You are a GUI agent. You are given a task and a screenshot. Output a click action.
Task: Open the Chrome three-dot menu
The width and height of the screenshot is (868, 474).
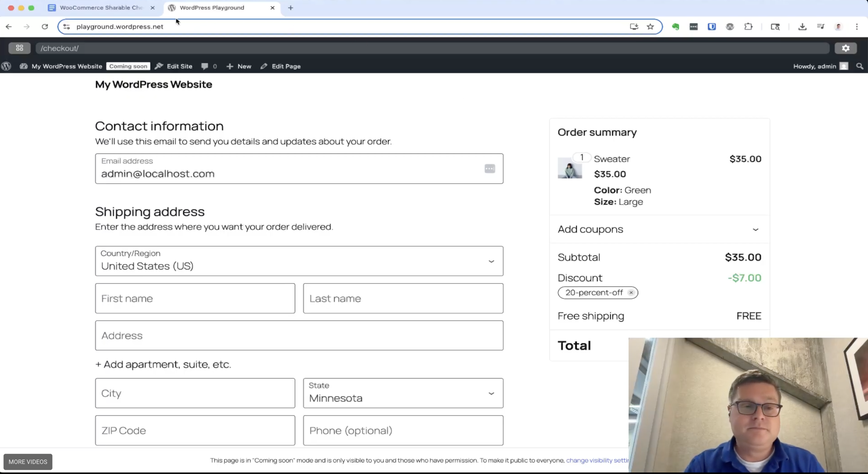point(857,26)
